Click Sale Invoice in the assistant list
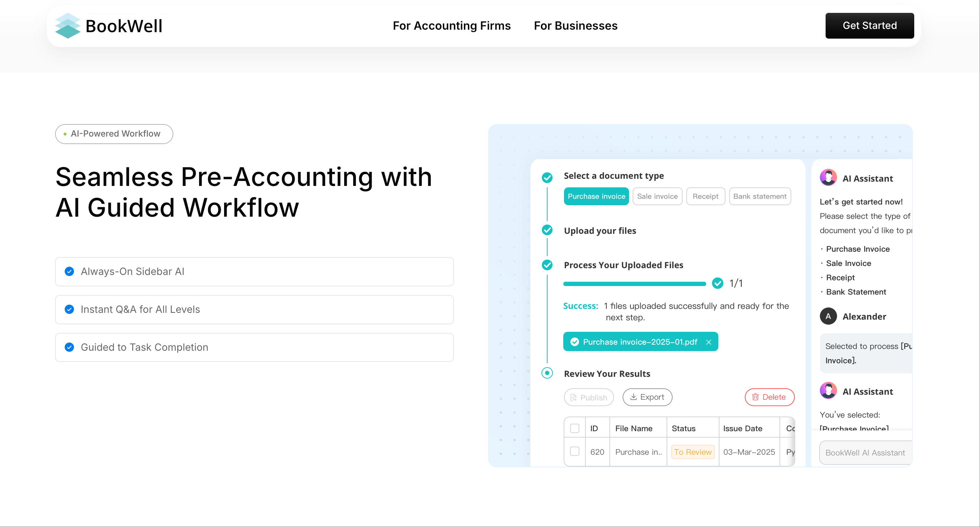Image resolution: width=980 pixels, height=527 pixels. point(848,263)
